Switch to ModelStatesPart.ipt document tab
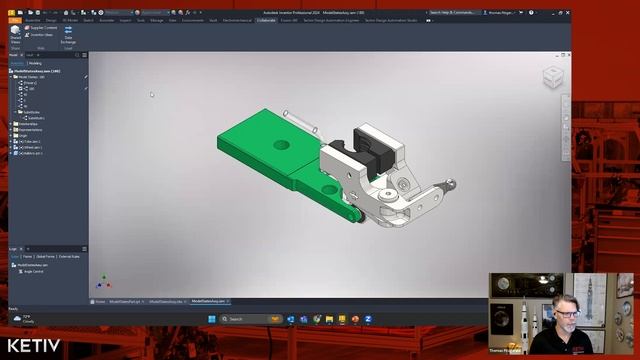This screenshot has height=360, width=640. click(x=125, y=302)
